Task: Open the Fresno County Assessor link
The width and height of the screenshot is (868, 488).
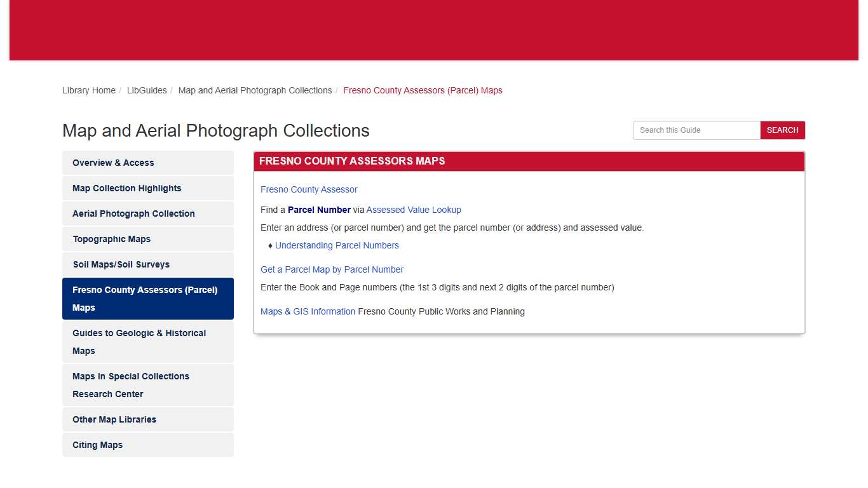Action: tap(309, 189)
